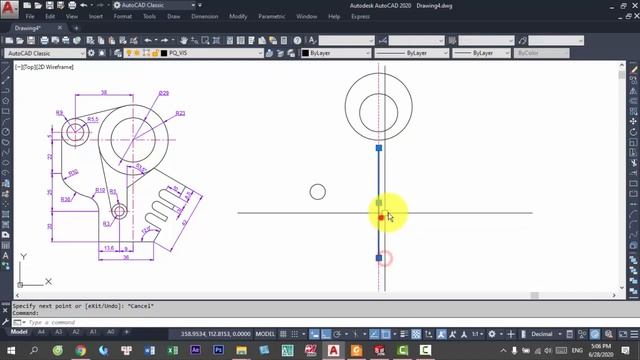This screenshot has width=640, height=360.
Task: Open Help question mark icon
Action: [x=297, y=40]
